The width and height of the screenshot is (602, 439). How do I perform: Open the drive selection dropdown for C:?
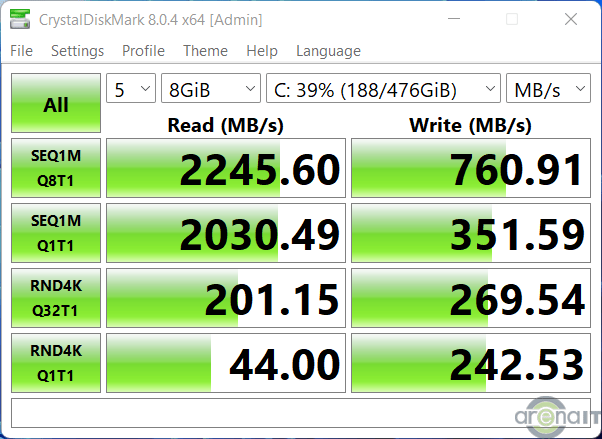click(384, 89)
